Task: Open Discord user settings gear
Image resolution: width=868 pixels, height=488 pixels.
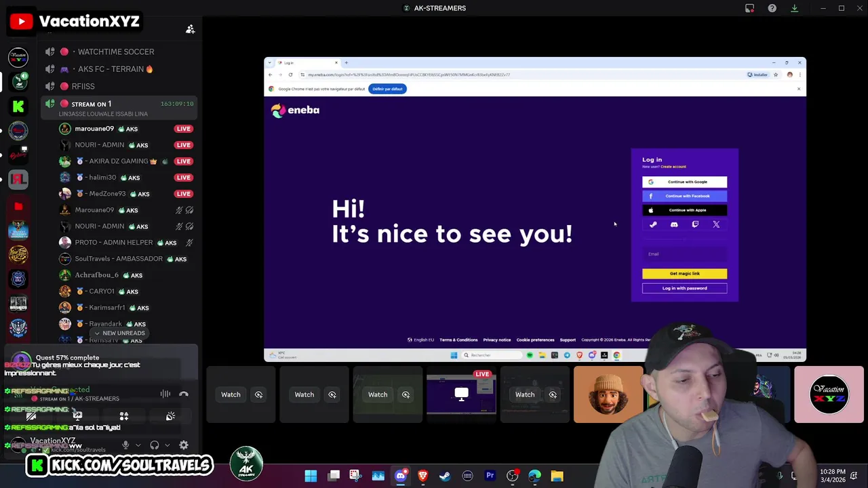Action: pyautogui.click(x=184, y=445)
